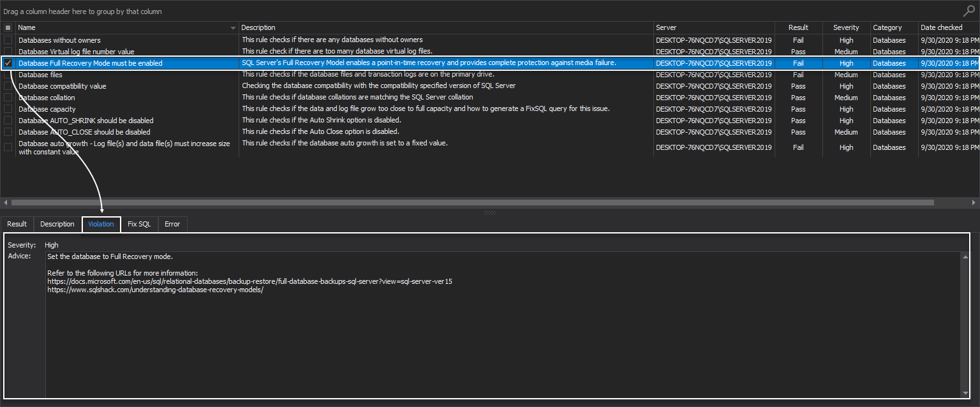Click the Violation tab
Screen dimensions: 980x407
click(101, 224)
